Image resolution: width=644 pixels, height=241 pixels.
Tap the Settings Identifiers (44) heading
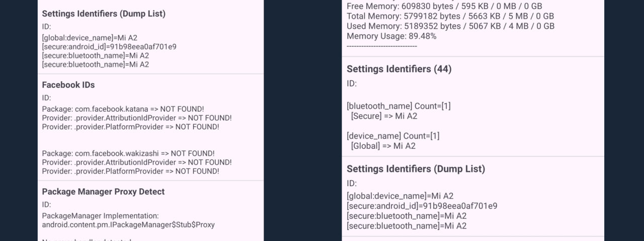click(399, 69)
